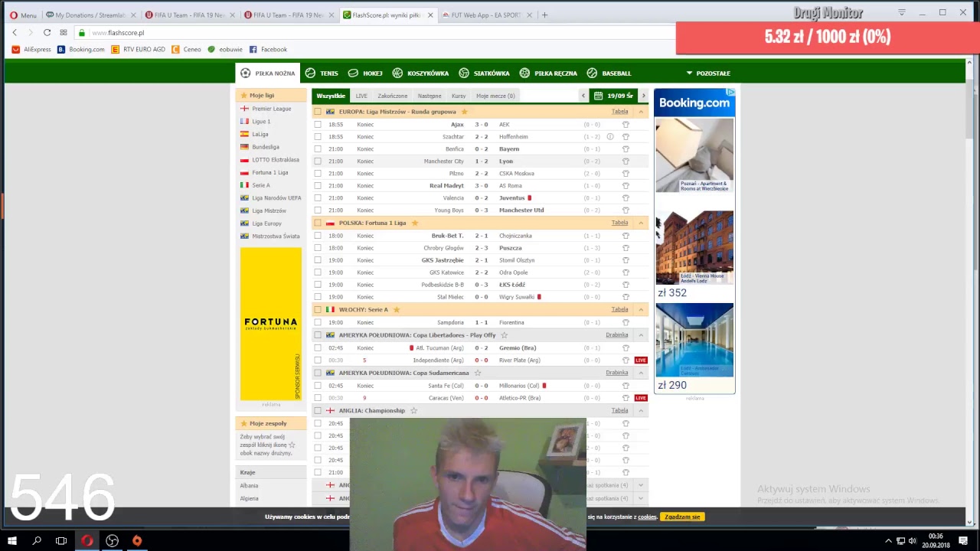Open the Moje mecze (0) tab

tap(495, 96)
